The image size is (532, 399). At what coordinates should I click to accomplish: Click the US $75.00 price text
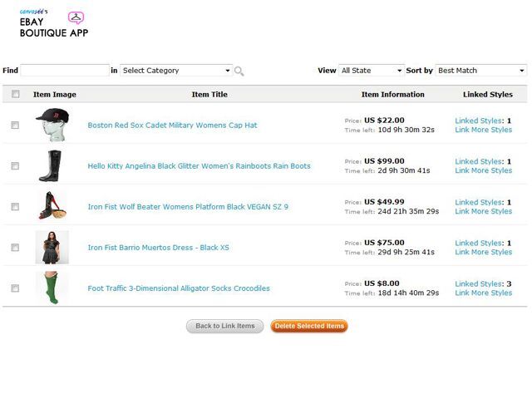384,243
